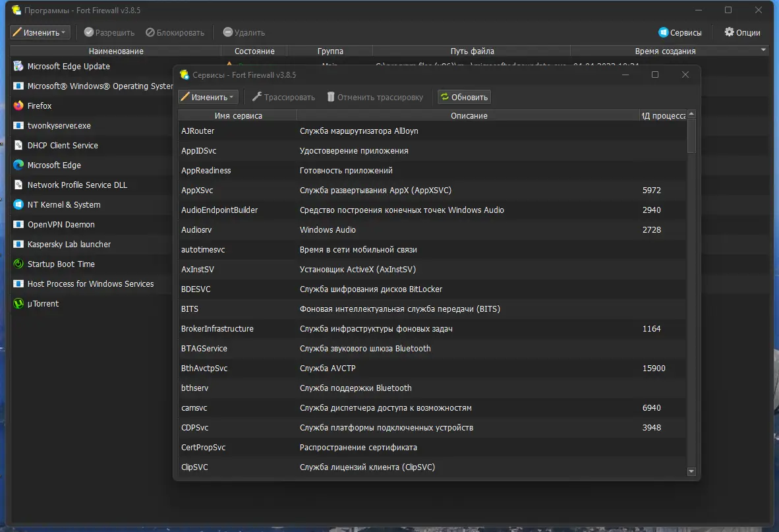This screenshot has height=532, width=779.
Task: Click the services list scrollbar up arrow
Action: [691, 114]
